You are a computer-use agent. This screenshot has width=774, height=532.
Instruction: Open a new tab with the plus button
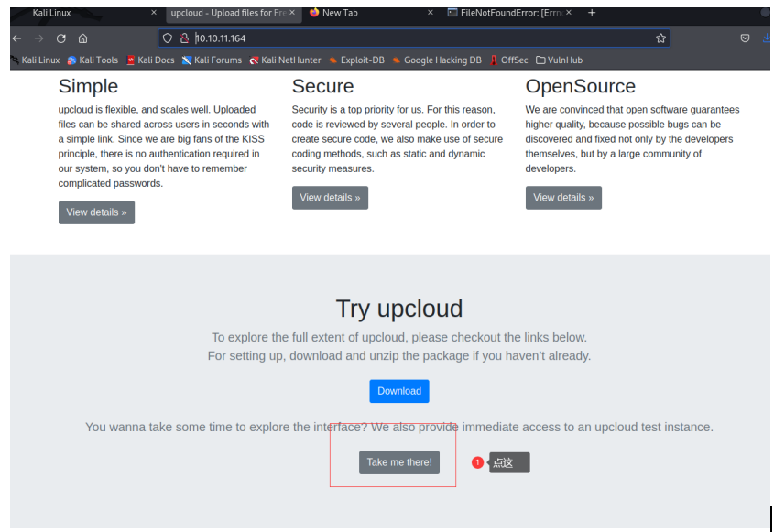pyautogui.click(x=591, y=13)
